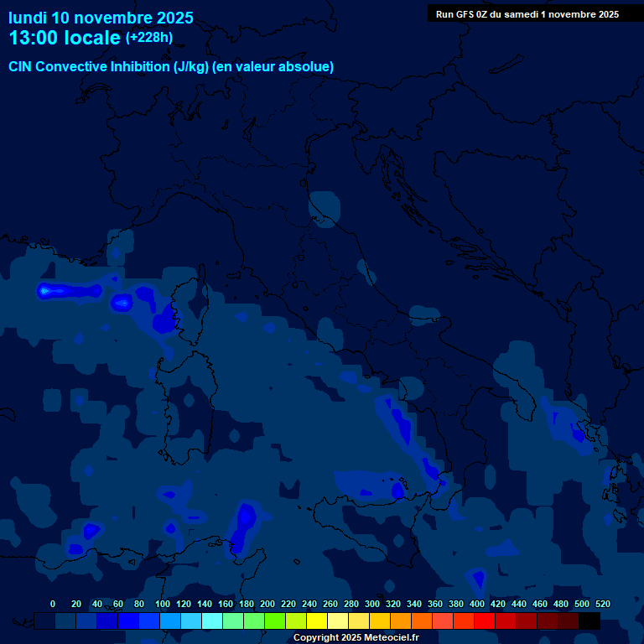The width and height of the screenshot is (644, 644).
Task: Click the 260 label on the legend
Action: 330,604
